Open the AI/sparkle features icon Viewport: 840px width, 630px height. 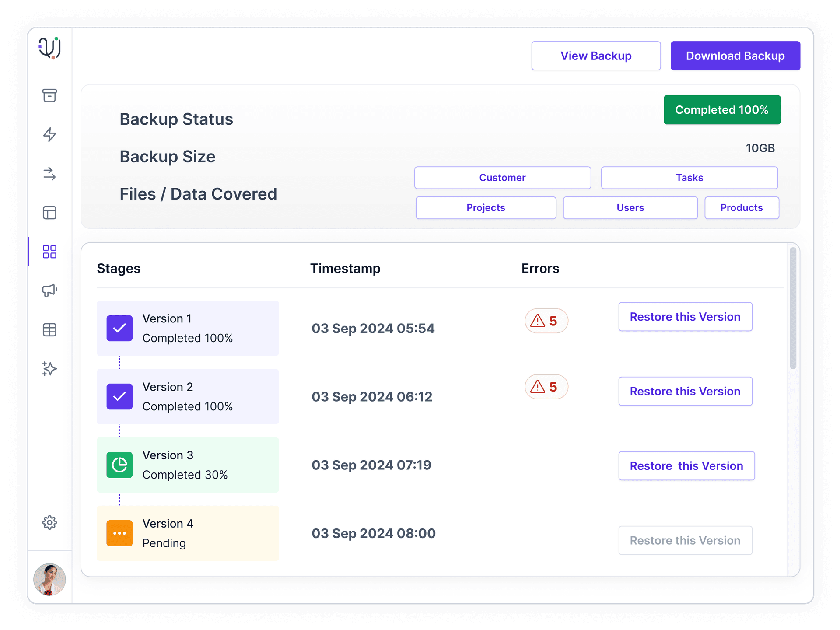(x=49, y=367)
